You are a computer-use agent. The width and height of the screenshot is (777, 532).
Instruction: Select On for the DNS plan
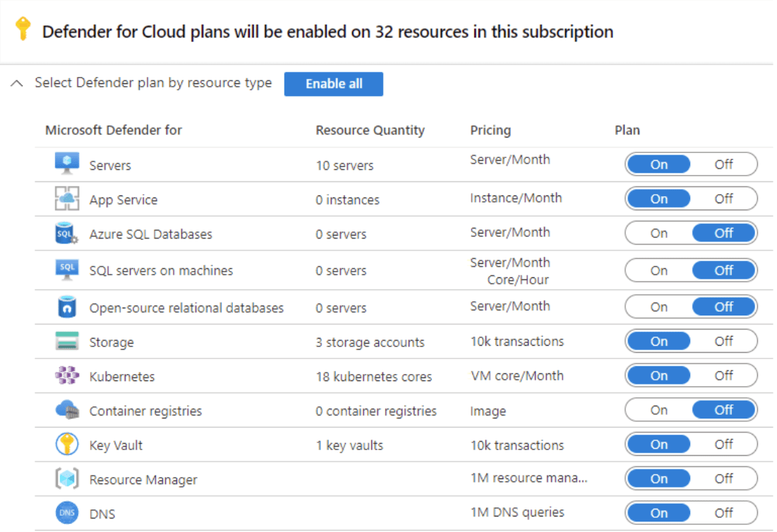pos(658,513)
